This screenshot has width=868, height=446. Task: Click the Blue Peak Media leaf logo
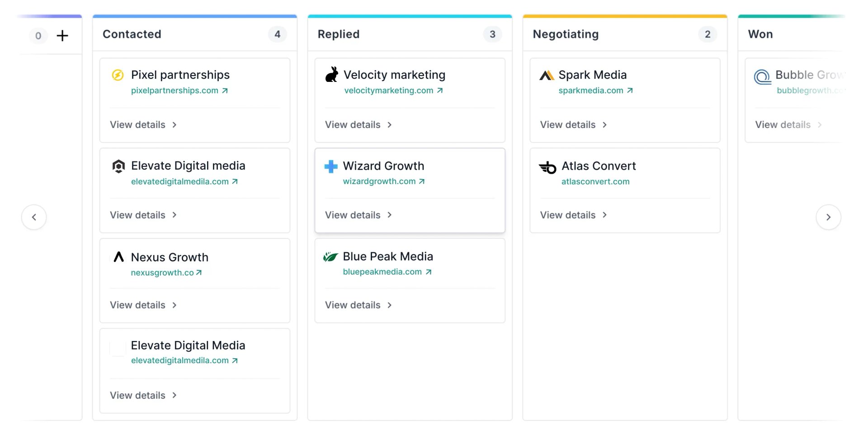pyautogui.click(x=330, y=257)
